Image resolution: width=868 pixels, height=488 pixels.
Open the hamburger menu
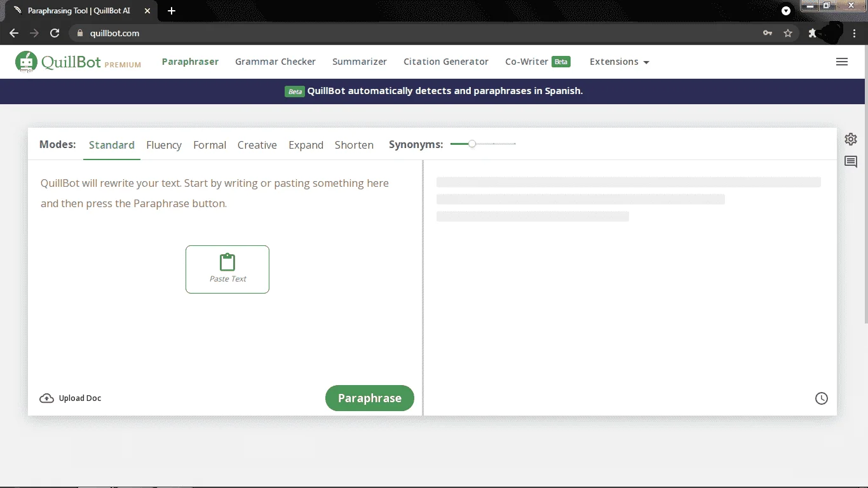tap(842, 62)
